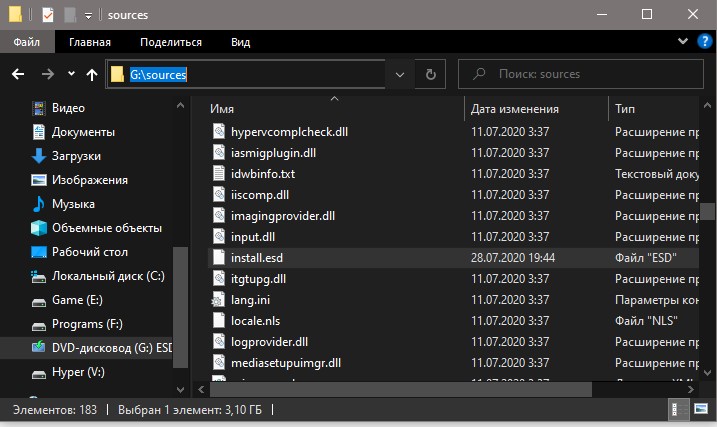The width and height of the screenshot is (717, 427).
Task: Click the idwbinfo.txt text file icon
Action: (x=219, y=174)
